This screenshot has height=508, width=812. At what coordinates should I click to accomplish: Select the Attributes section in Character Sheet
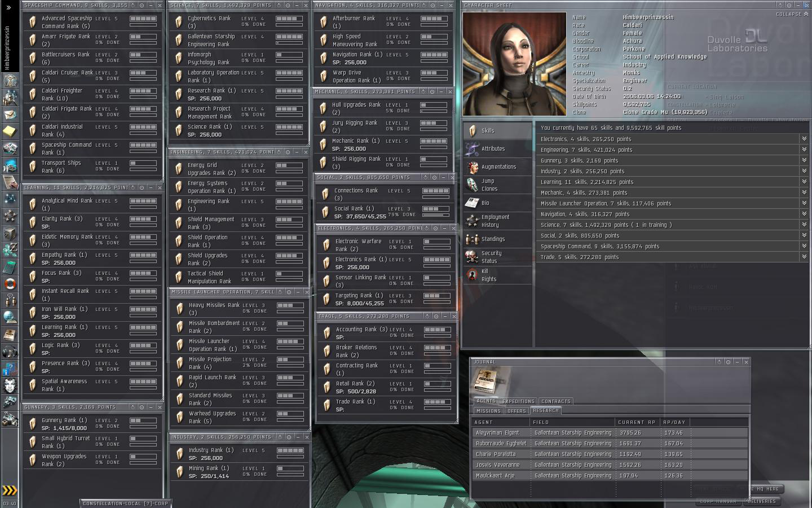coord(497,148)
